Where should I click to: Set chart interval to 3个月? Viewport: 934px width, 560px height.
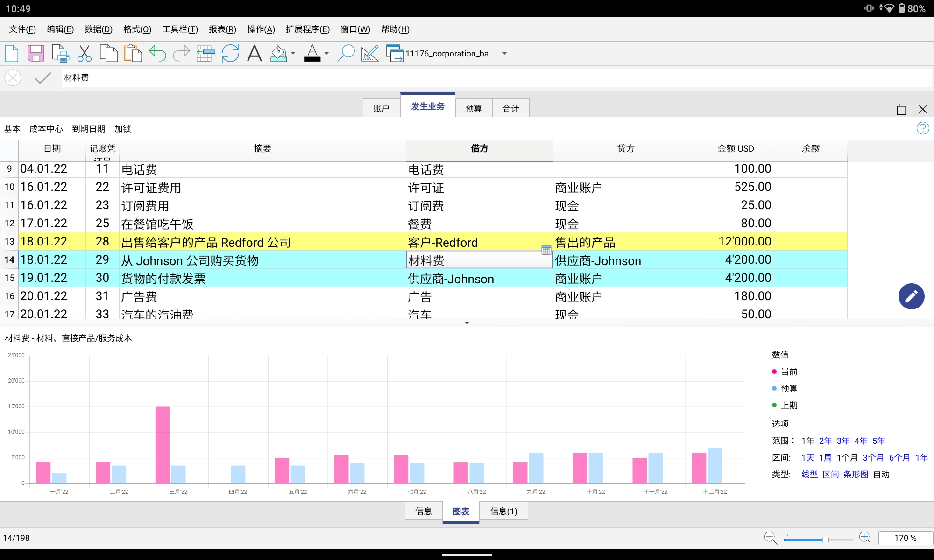(x=873, y=457)
